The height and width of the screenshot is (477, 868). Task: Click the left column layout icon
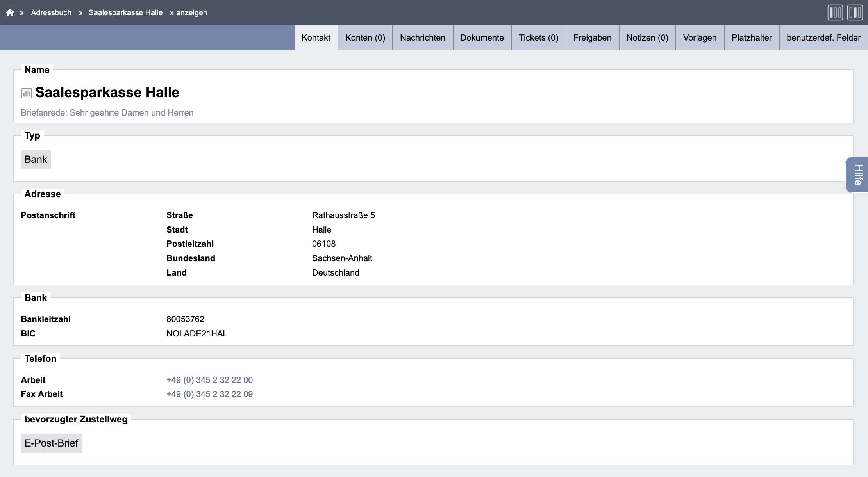[835, 12]
